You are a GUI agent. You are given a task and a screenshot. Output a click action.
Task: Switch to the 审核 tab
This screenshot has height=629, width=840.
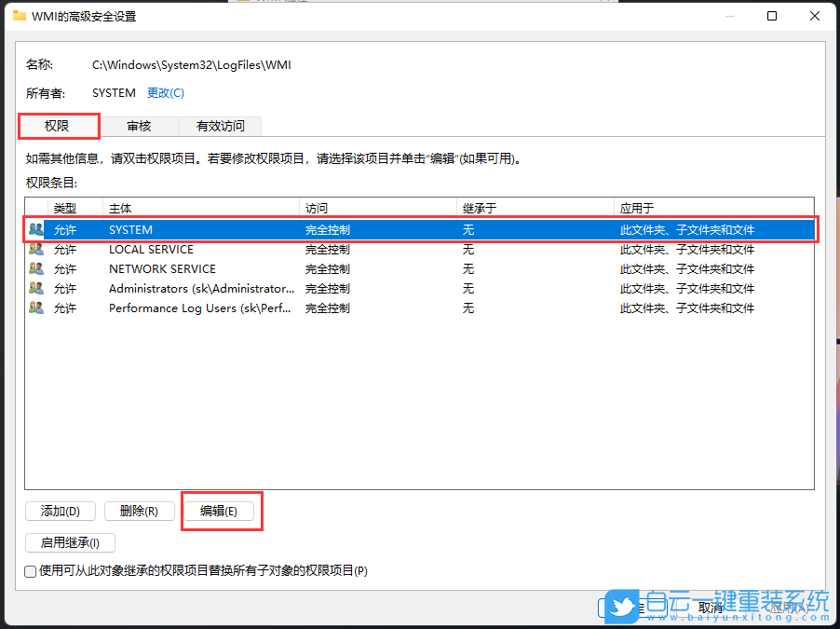pos(138,126)
